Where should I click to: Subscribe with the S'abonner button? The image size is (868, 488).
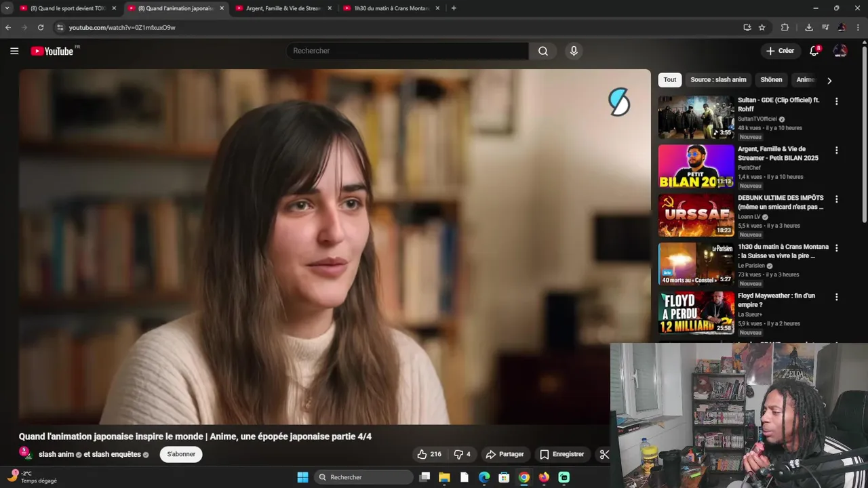(181, 454)
